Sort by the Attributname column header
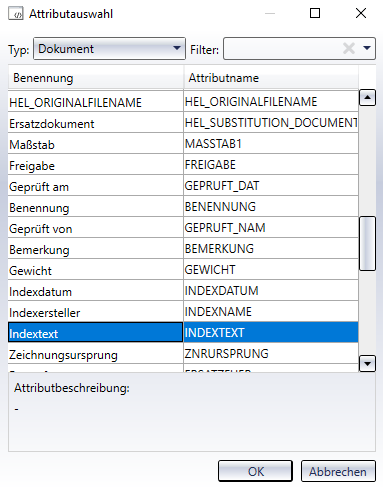This screenshot has width=383, height=488. click(271, 78)
